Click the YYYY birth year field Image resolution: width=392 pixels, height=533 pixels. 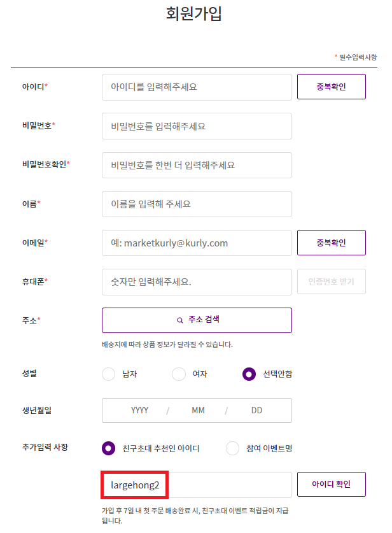[140, 411]
